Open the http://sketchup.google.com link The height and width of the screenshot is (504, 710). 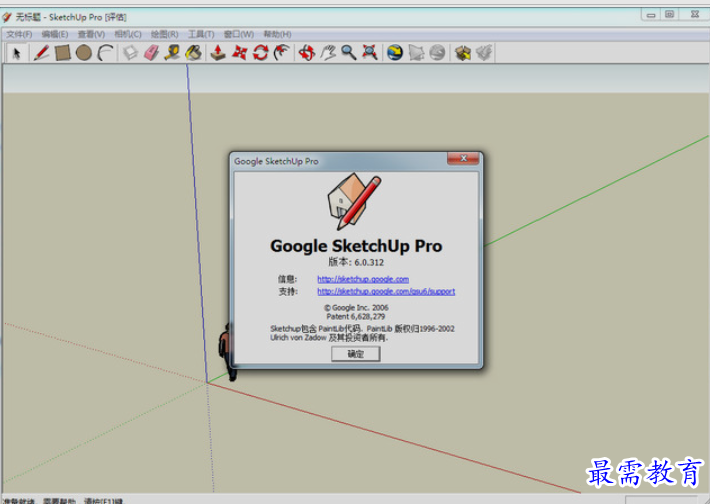click(363, 279)
